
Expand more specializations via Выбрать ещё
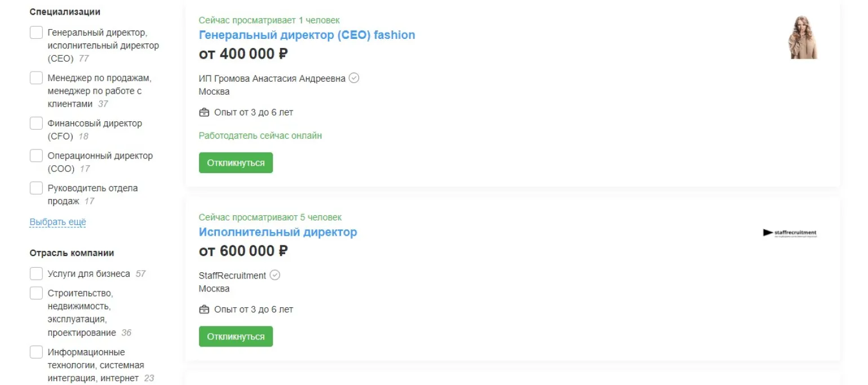57,222
